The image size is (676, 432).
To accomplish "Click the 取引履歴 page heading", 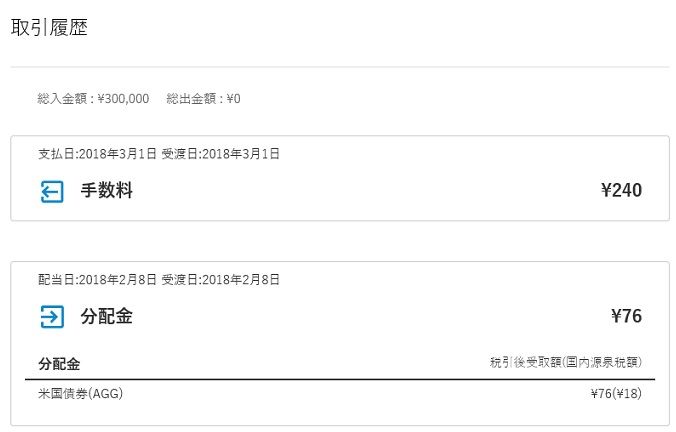I will 49,28.
